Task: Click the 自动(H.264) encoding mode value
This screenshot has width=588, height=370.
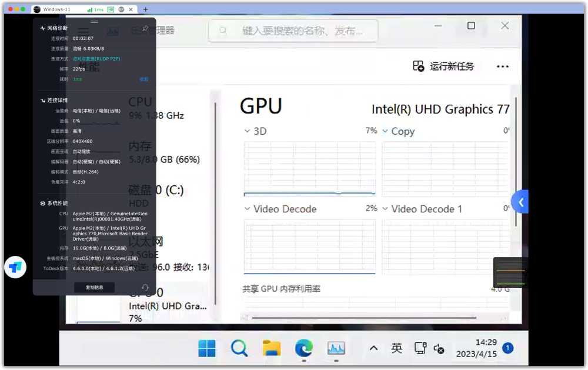Action: 85,172
